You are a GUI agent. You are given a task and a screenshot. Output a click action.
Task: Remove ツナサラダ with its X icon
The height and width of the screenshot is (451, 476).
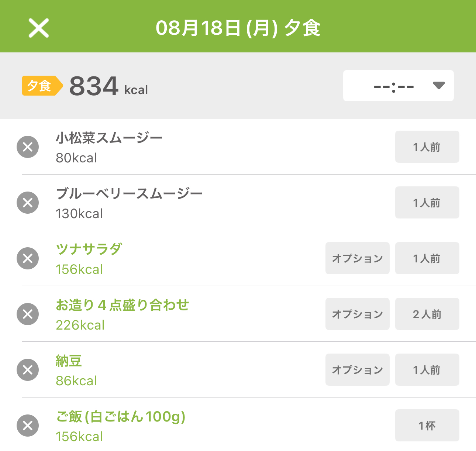pos(28,258)
